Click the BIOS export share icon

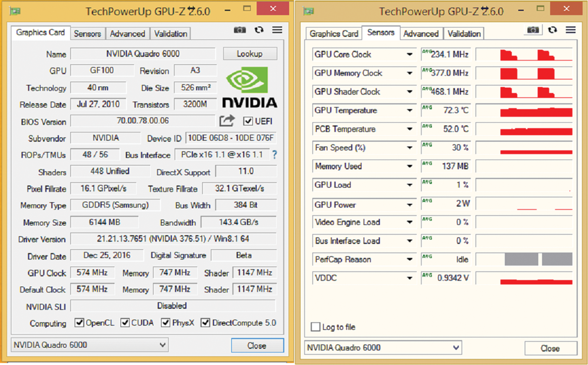pos(227,121)
